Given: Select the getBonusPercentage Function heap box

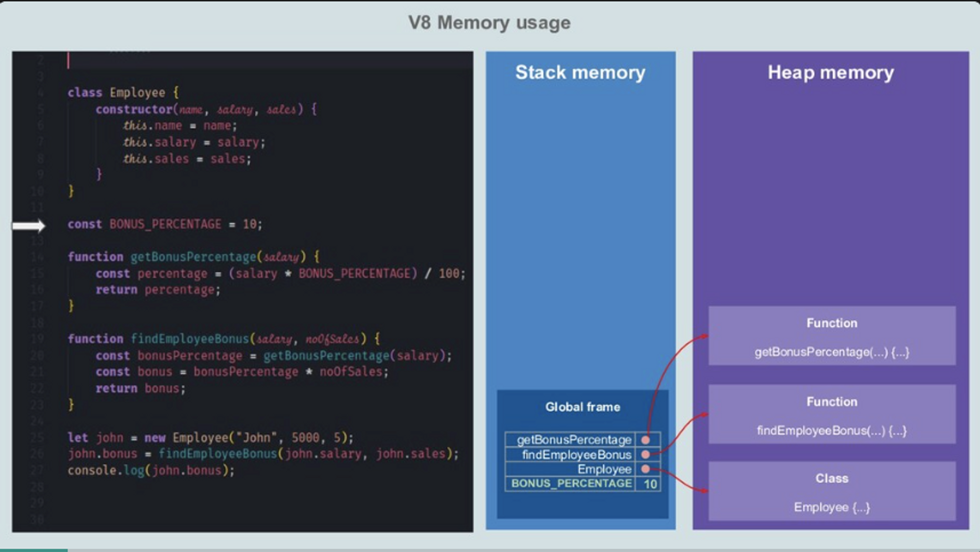Looking at the screenshot, I should click(832, 336).
